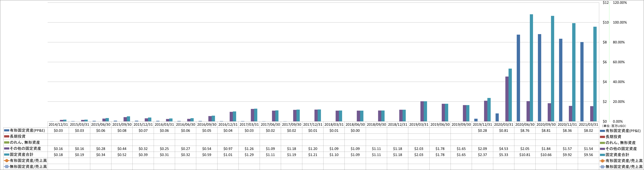This screenshot has width=644, height=170.
Task: Click the blue PP&E bar for 2021/03/31
Action: (582, 82)
